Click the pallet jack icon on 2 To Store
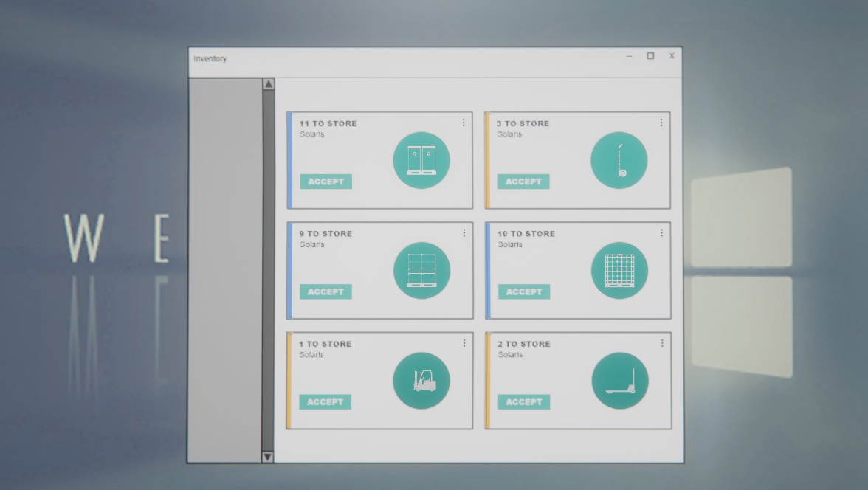Viewport: 868px width, 490px height. 620,381
